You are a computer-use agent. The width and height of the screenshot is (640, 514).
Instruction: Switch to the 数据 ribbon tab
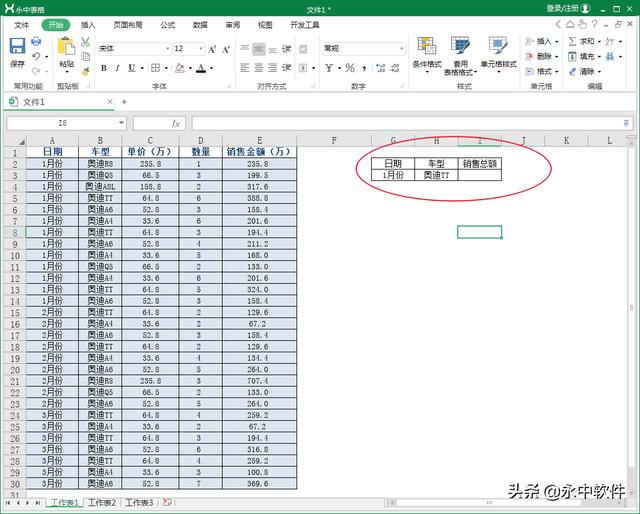click(x=200, y=25)
